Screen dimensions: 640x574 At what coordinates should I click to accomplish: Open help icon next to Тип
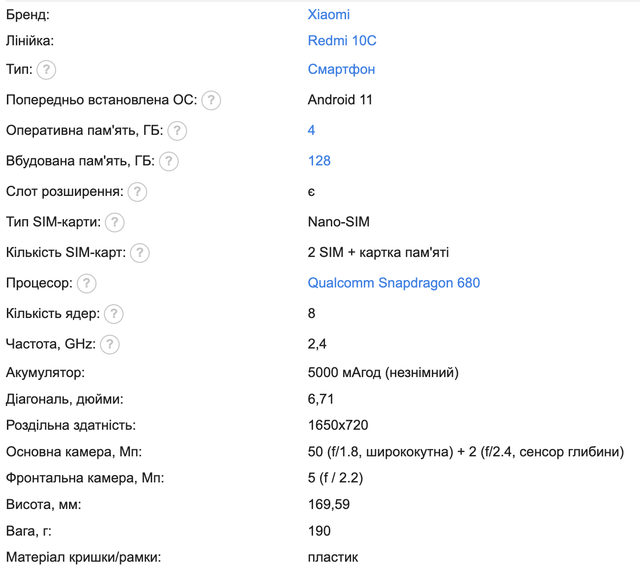[x=46, y=70]
